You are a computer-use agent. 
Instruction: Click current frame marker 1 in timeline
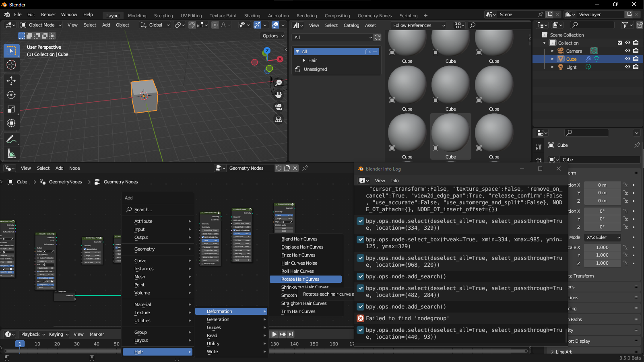point(20,344)
